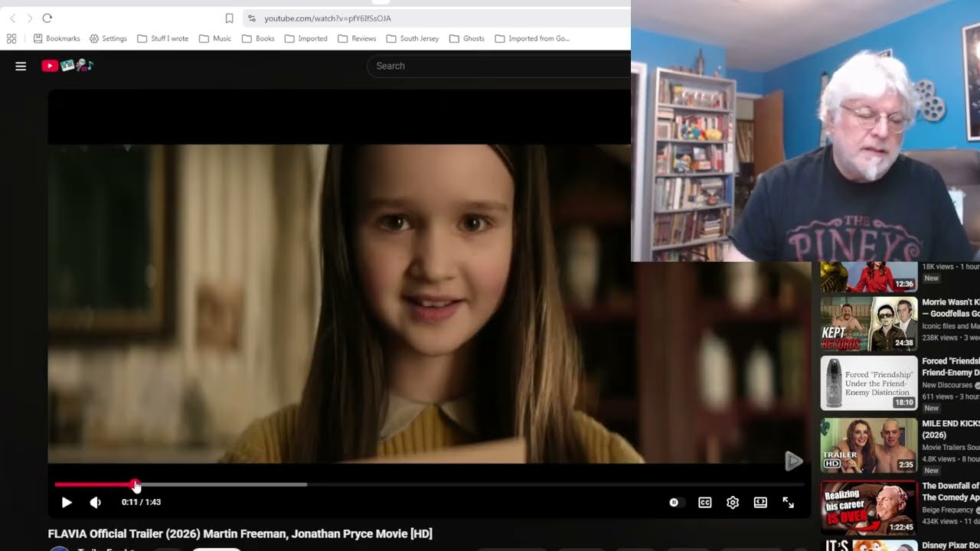Screen dimensions: 980x551
Task: Click the address bar URL
Action: click(328, 18)
